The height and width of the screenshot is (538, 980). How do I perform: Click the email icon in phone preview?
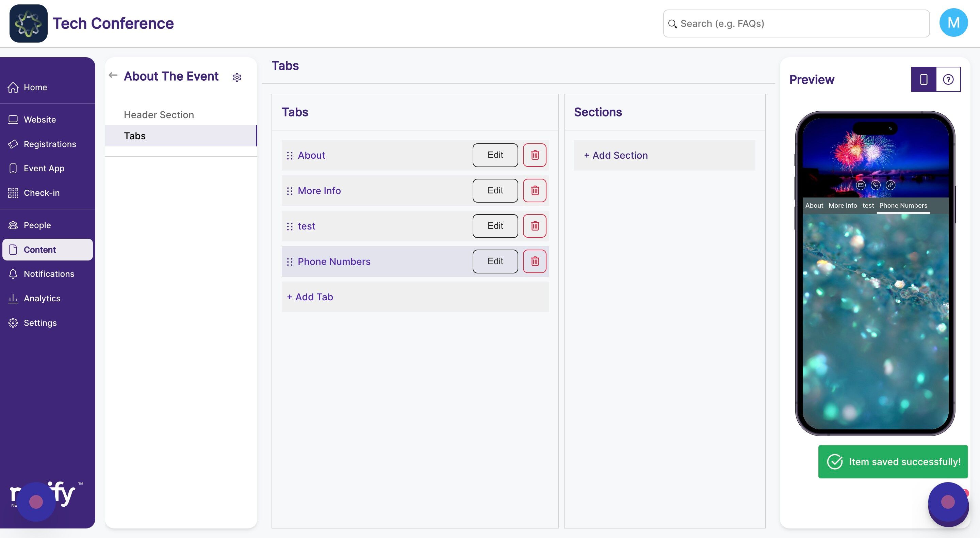tap(861, 185)
